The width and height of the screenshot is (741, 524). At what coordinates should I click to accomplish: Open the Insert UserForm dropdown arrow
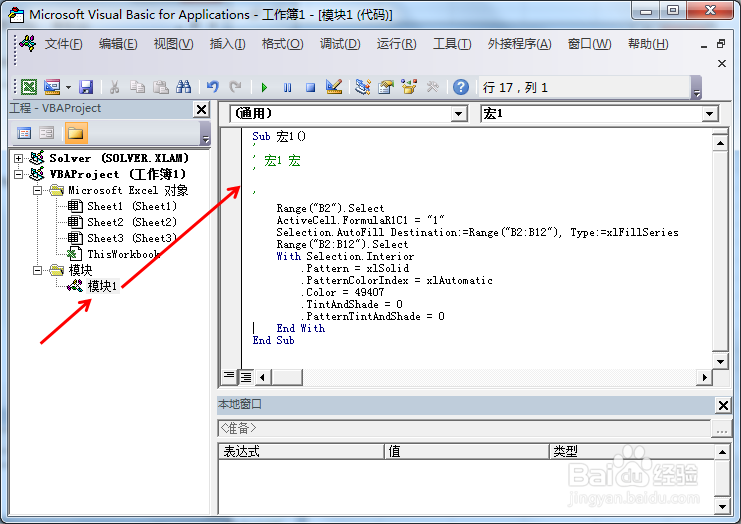(68, 87)
